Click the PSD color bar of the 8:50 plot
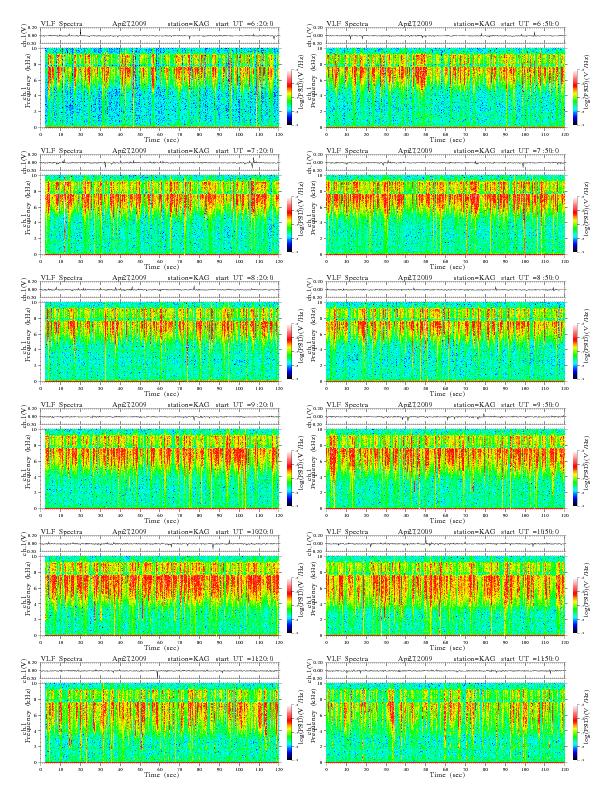 576,351
